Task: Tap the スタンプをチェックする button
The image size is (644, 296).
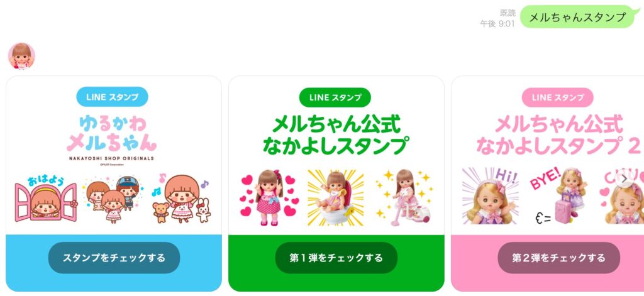Action: tap(114, 258)
